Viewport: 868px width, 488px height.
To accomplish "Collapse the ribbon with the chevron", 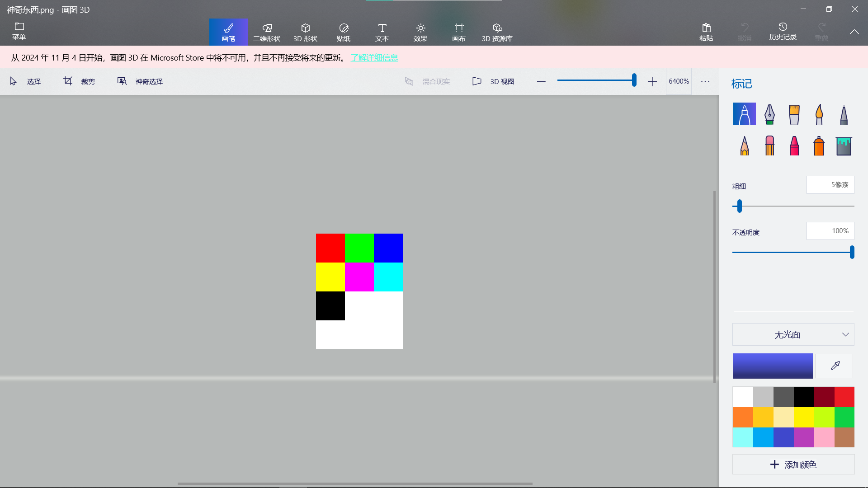I will (x=854, y=32).
